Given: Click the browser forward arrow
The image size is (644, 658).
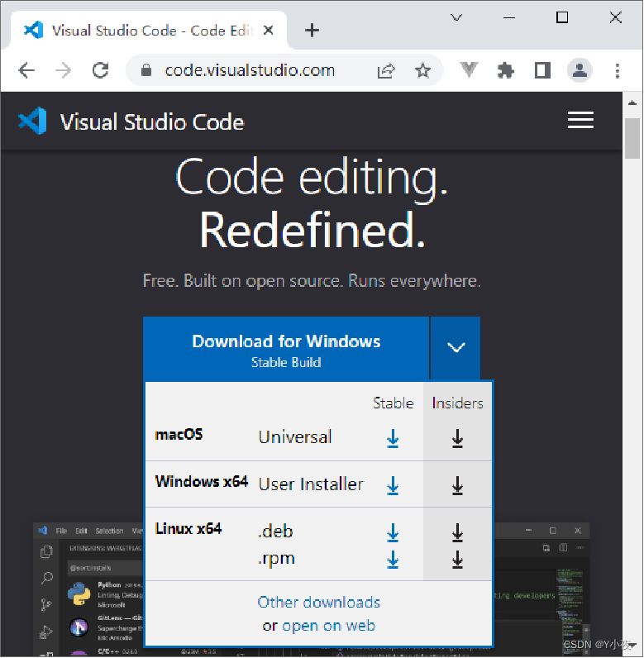Looking at the screenshot, I should [64, 70].
